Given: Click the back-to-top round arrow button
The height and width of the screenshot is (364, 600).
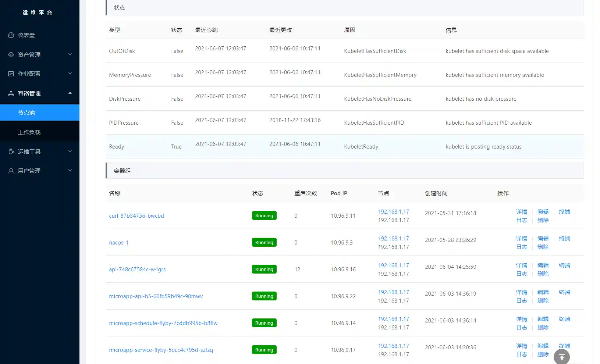Looking at the screenshot, I should coord(561,357).
